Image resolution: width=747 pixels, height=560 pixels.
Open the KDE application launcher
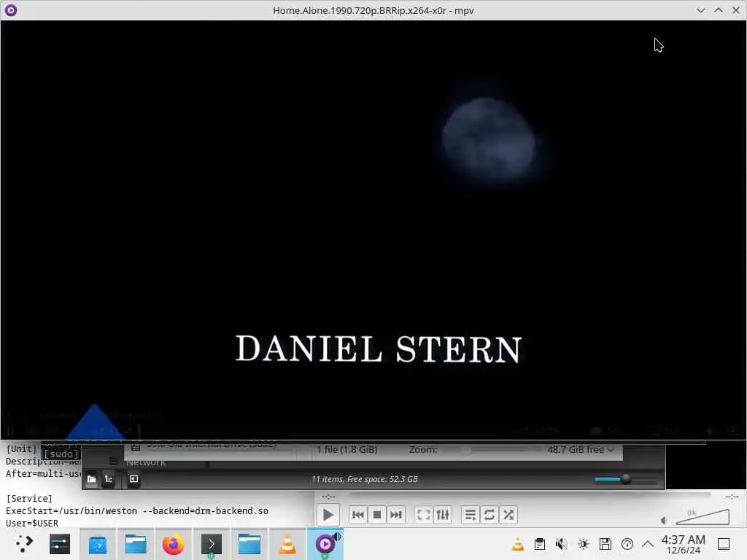pyautogui.click(x=23, y=544)
